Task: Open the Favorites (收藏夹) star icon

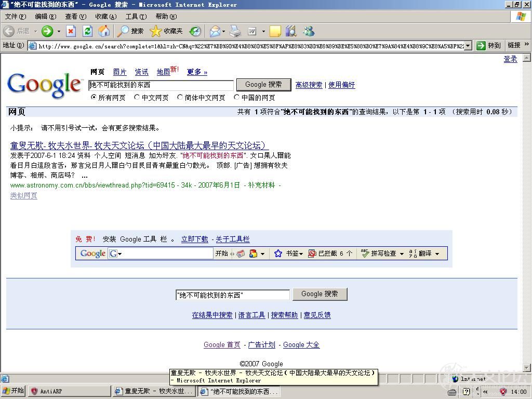Action: [x=156, y=31]
